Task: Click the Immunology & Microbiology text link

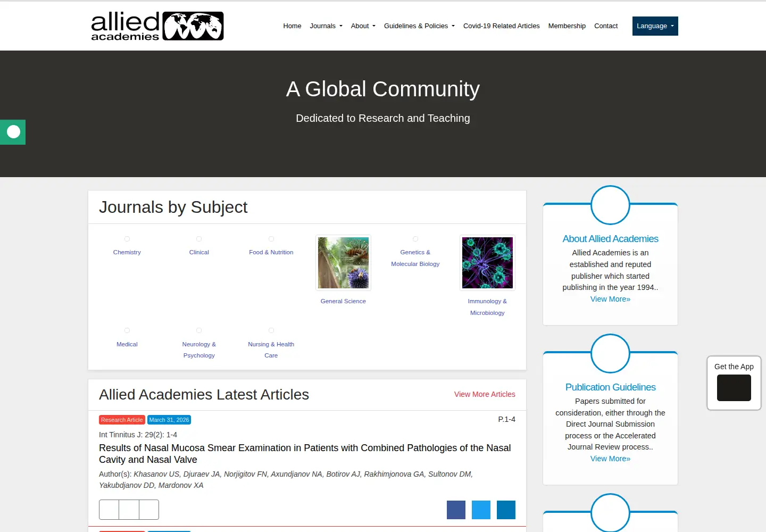Action: tap(487, 307)
